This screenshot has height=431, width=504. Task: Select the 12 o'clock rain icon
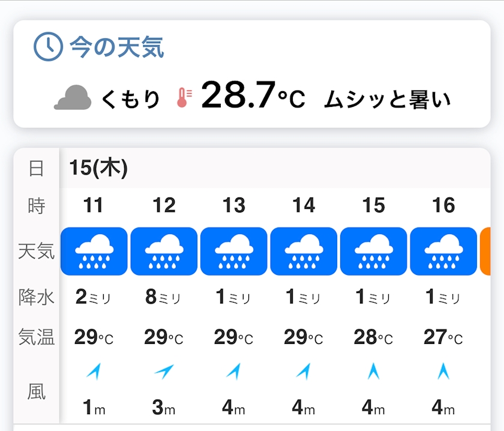pos(164,252)
